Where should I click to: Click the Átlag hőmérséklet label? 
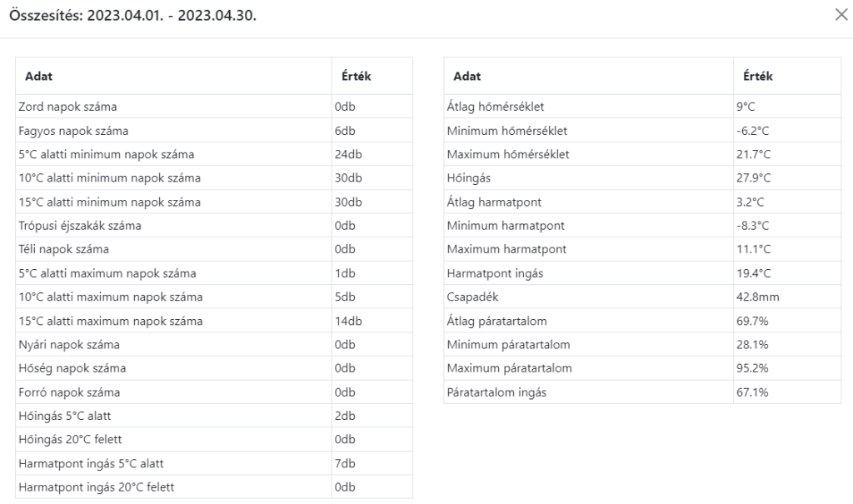(496, 107)
